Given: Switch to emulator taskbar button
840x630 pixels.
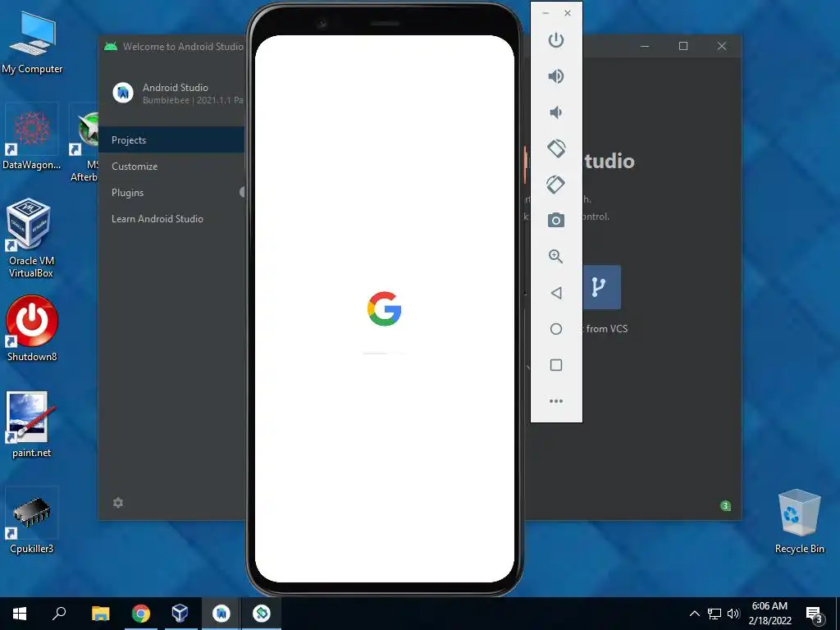Looking at the screenshot, I should 262,614.
